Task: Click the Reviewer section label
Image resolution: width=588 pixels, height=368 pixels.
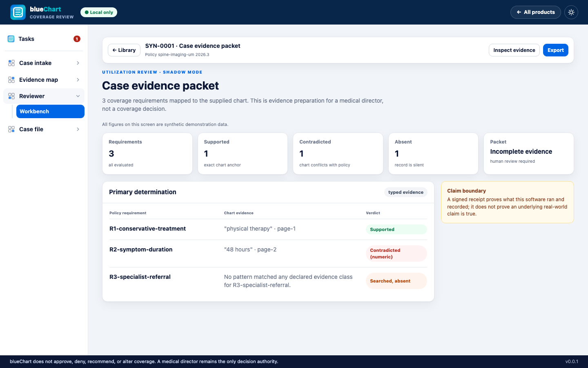Action: point(32,96)
